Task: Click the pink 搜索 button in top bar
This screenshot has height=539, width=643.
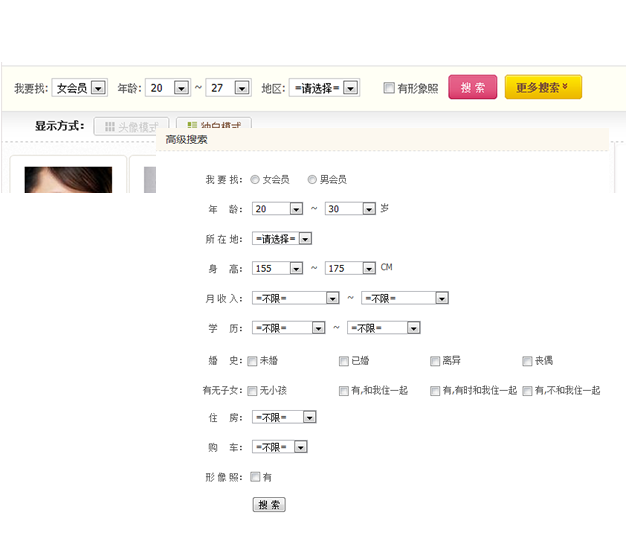Action: click(x=472, y=88)
